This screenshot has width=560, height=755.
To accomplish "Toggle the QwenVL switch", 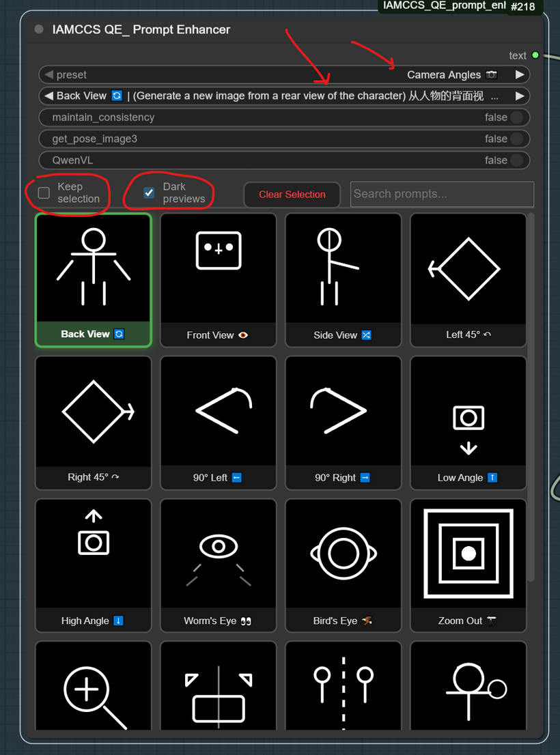I will click(x=516, y=160).
